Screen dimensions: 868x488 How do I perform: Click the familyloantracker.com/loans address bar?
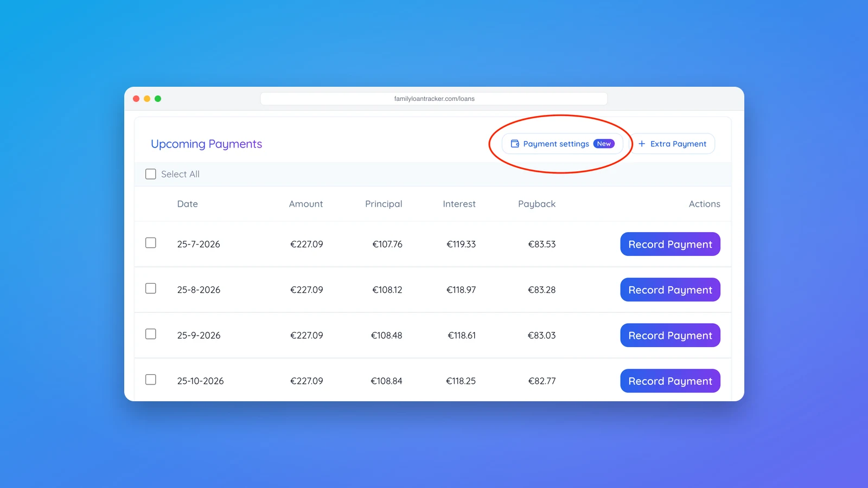(x=434, y=99)
